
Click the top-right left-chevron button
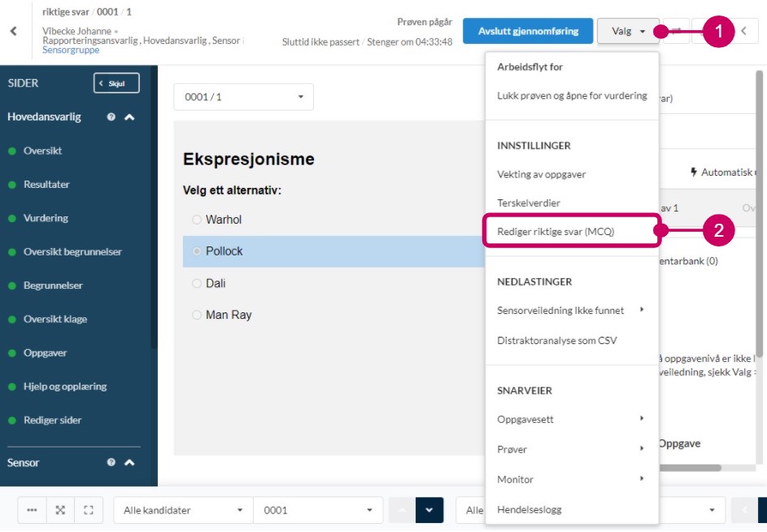pyautogui.click(x=744, y=31)
